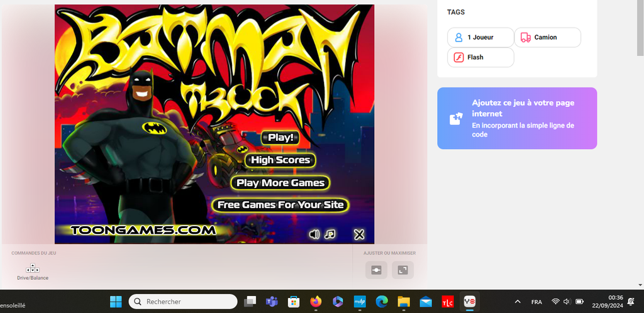Open Microsoft Teams from the taskbar
Viewport: 644px width, 313px height.
point(272,302)
